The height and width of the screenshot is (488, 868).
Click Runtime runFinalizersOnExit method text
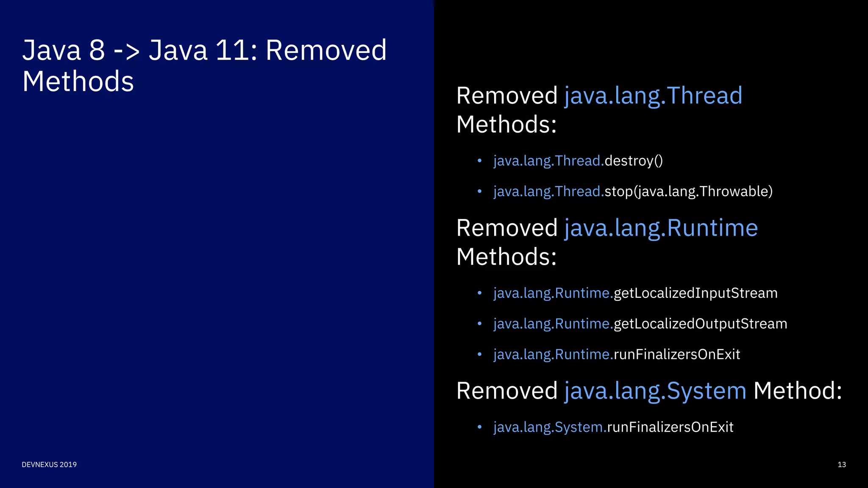point(676,354)
